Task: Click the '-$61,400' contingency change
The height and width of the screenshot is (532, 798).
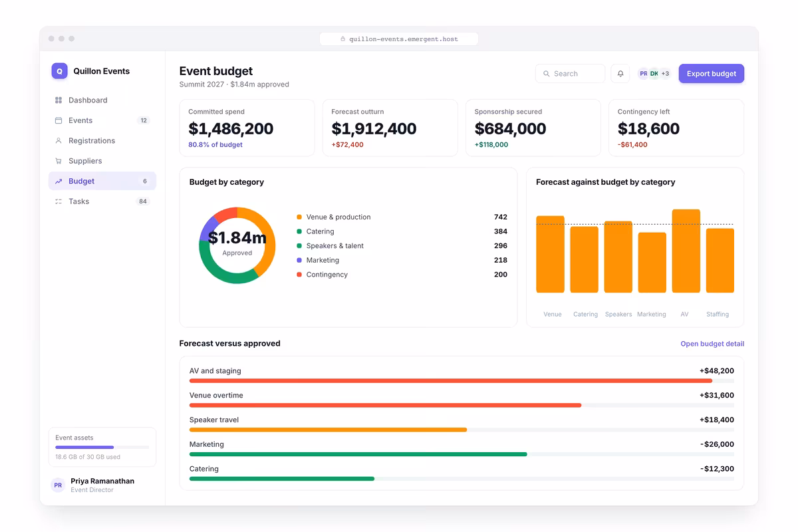Action: [632, 145]
